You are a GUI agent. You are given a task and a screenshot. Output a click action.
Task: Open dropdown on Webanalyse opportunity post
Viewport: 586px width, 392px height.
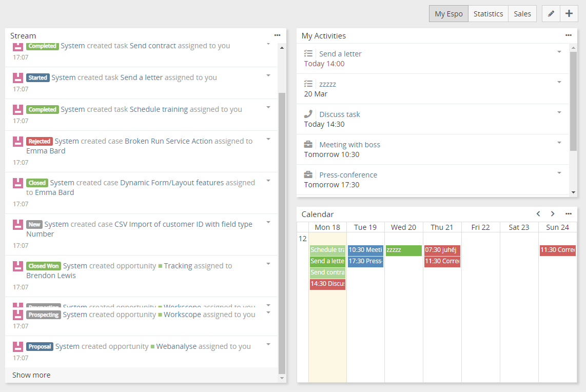(x=268, y=344)
